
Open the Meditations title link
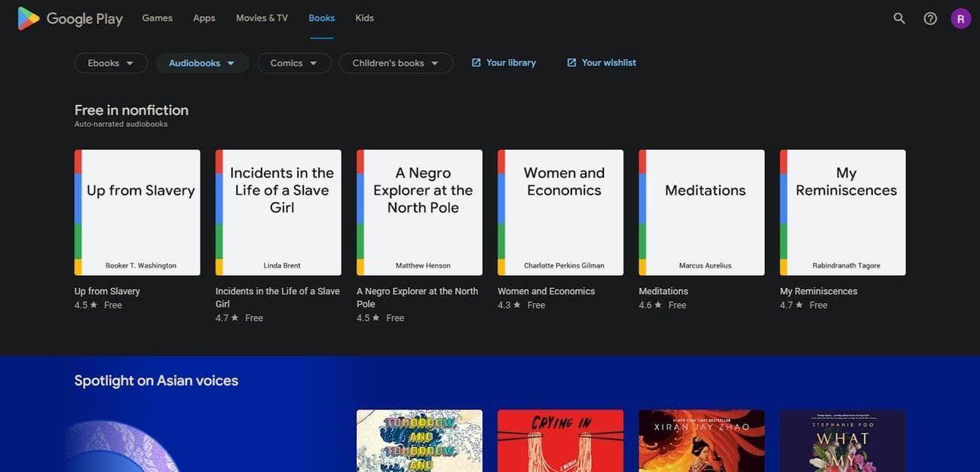(x=663, y=291)
